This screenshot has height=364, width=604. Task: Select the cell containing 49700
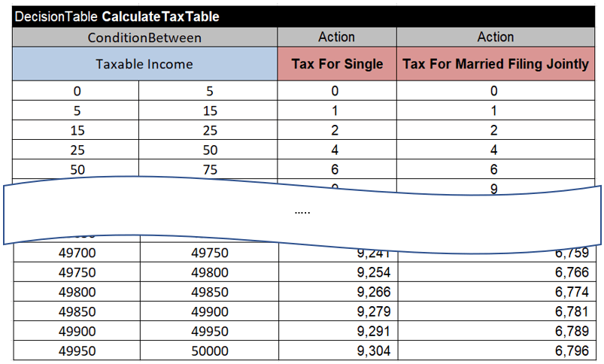(x=77, y=253)
